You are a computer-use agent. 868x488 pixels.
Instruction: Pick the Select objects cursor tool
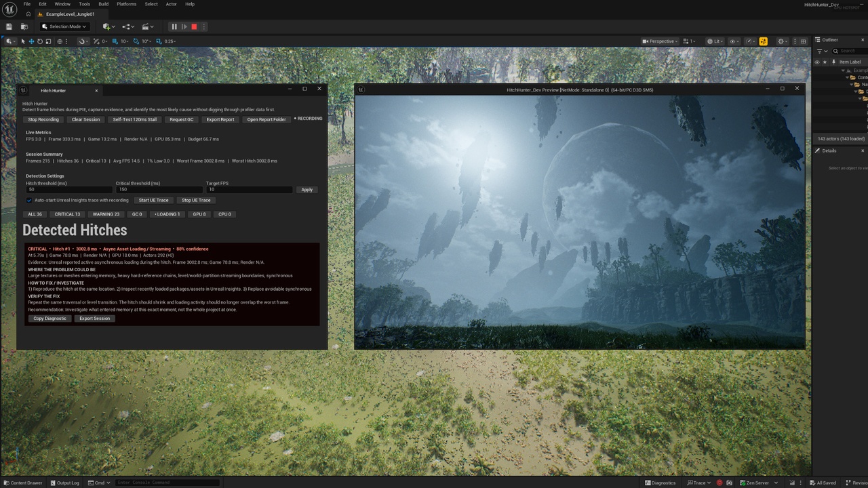(x=23, y=41)
